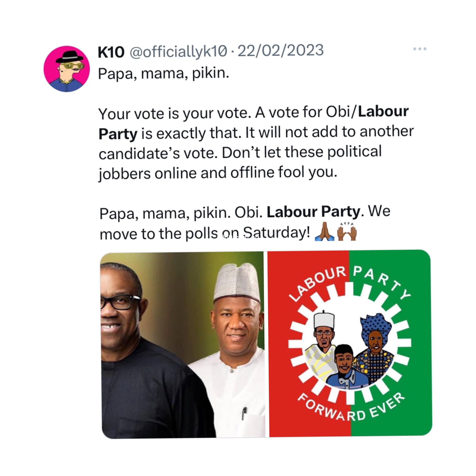The height and width of the screenshot is (476, 476).
Task: Click the opening line "Papa, mama, pikin."
Action: [x=164, y=73]
